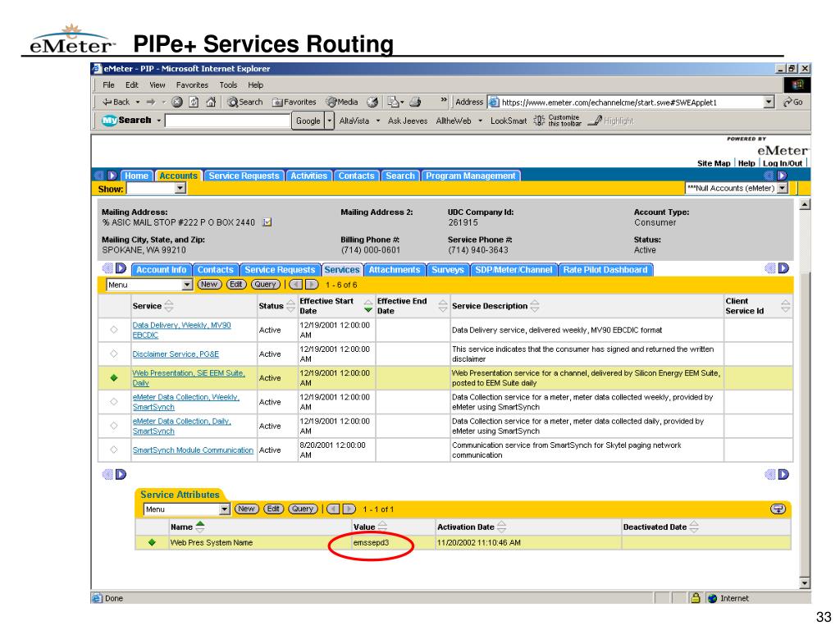Open the dropdown arrow beside Google button

point(330,121)
